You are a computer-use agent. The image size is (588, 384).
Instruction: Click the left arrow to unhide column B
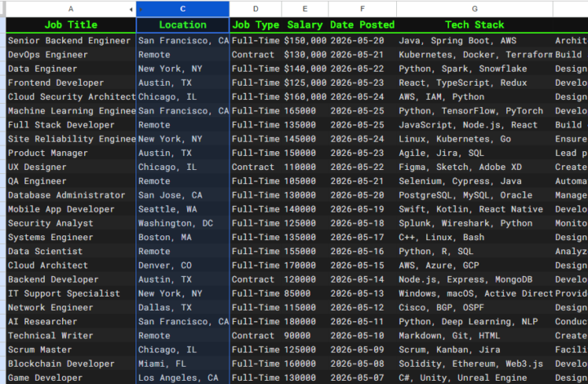(x=131, y=9)
